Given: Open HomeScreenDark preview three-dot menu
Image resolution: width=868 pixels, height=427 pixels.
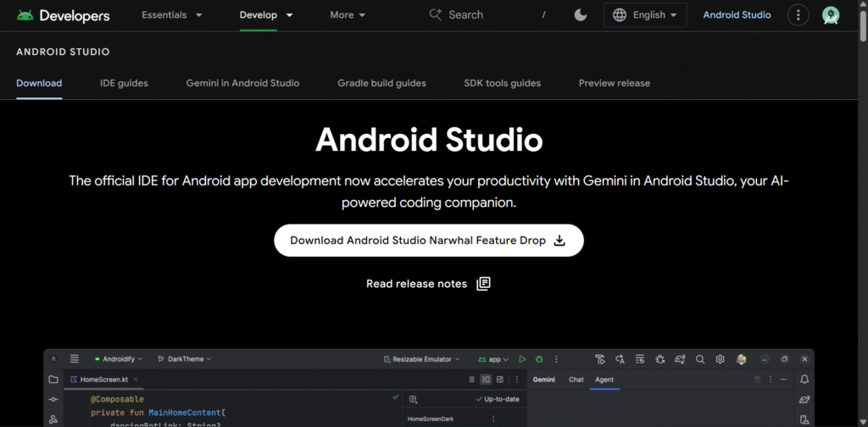Looking at the screenshot, I should [x=493, y=419].
